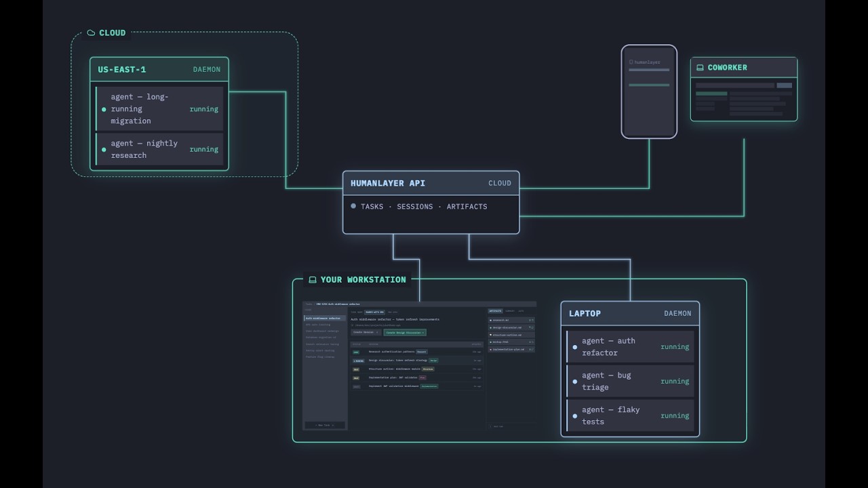
Task: Open the Research authentication patterns session row
Action: coord(417,352)
